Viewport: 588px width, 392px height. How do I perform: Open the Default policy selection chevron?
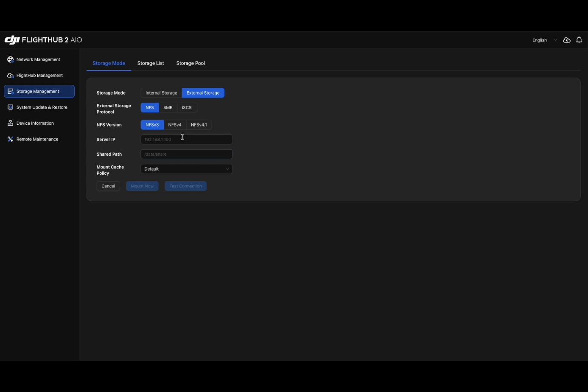[227, 169]
